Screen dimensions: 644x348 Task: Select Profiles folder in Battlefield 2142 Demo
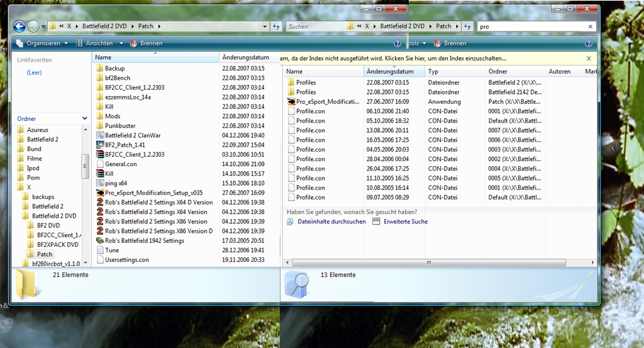tap(306, 92)
